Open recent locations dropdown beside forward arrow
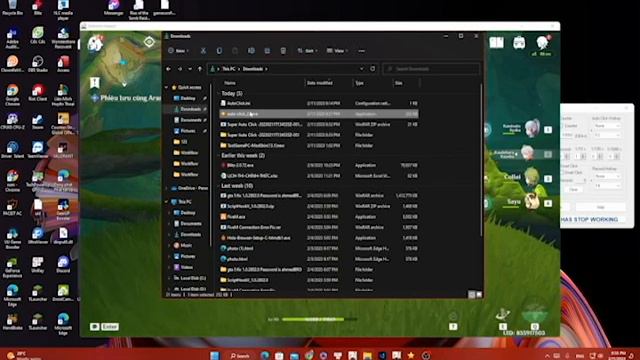The image size is (640, 360). [x=190, y=69]
